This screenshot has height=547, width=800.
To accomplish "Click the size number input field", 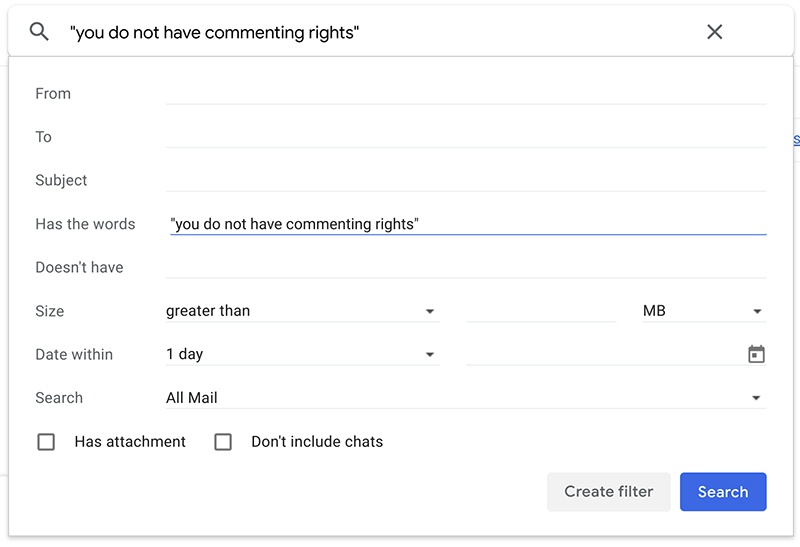I will coord(540,311).
